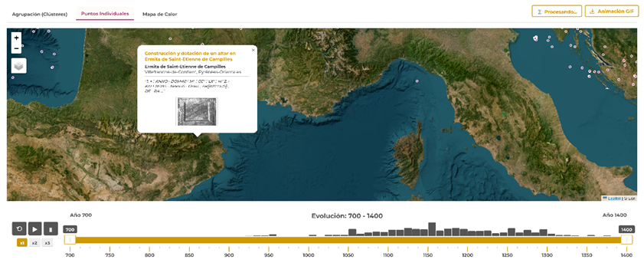Open the Leaflet attribution link
The height and width of the screenshot is (276, 644).
(613, 199)
